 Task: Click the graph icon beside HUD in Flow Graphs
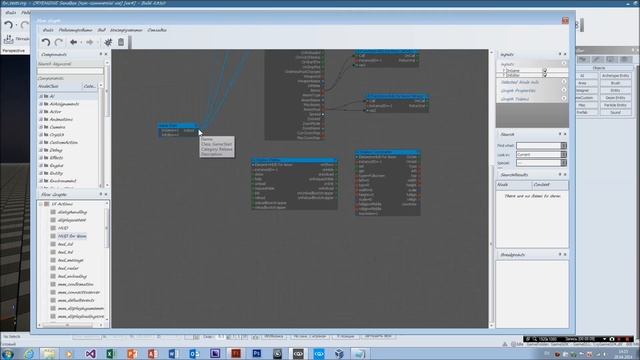53,228
